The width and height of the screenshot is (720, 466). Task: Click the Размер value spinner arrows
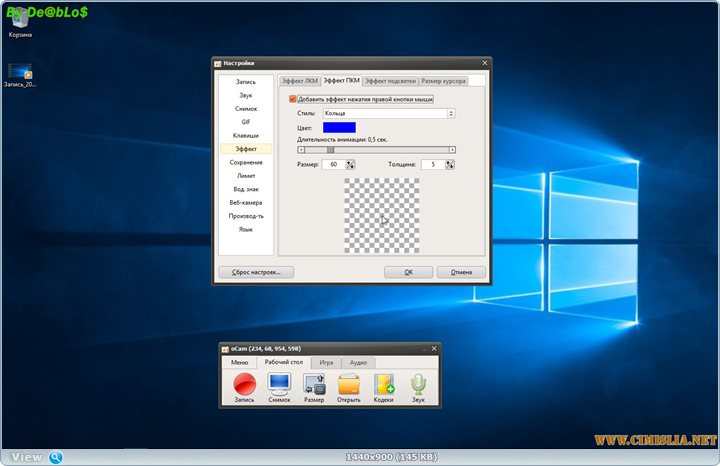350,164
